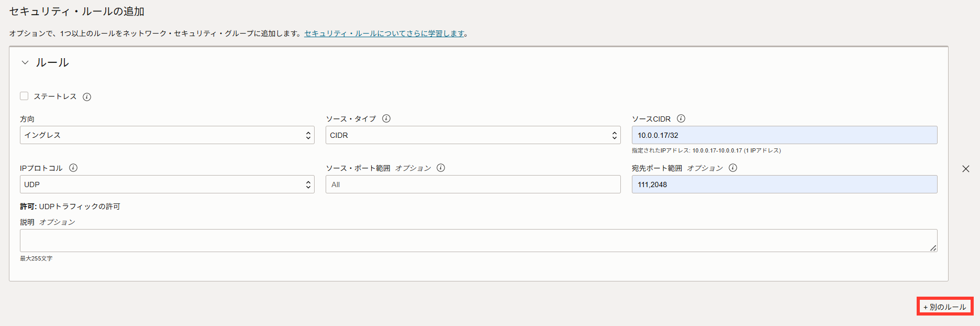Click the ソース・ポート範囲 field showing All
Image resolution: width=980 pixels, height=326 pixels.
(x=473, y=184)
